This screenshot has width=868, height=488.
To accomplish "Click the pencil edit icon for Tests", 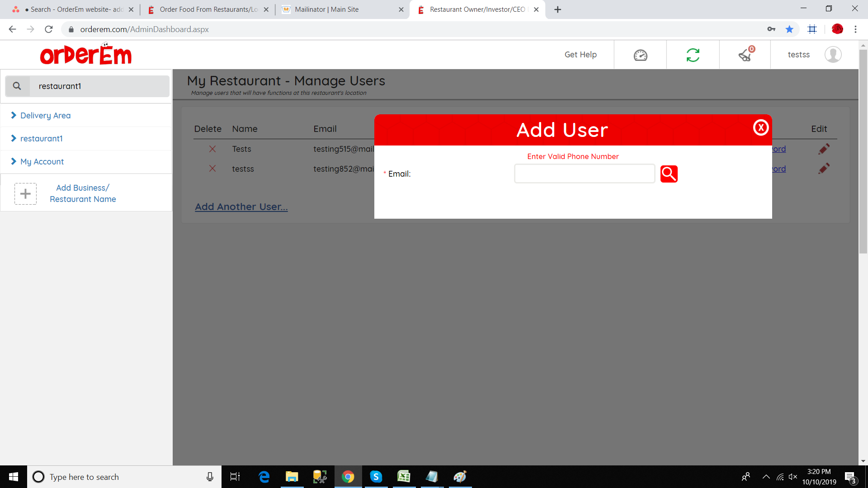I will pyautogui.click(x=824, y=149).
